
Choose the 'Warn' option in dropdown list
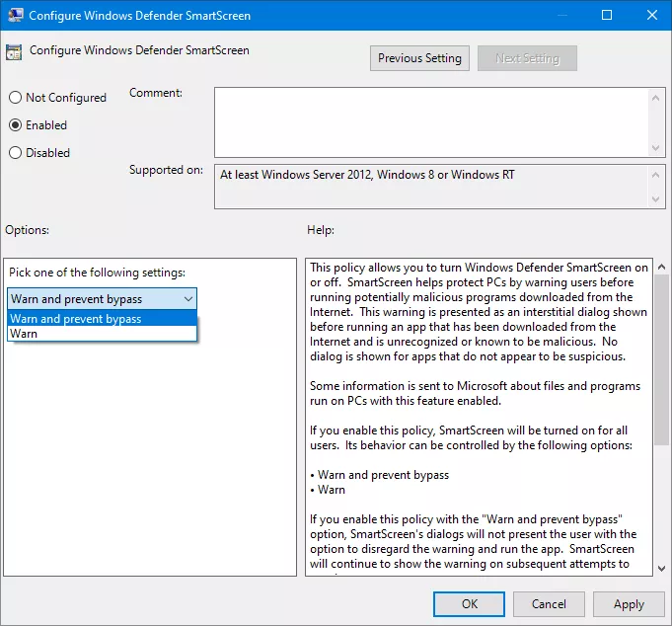point(102,333)
